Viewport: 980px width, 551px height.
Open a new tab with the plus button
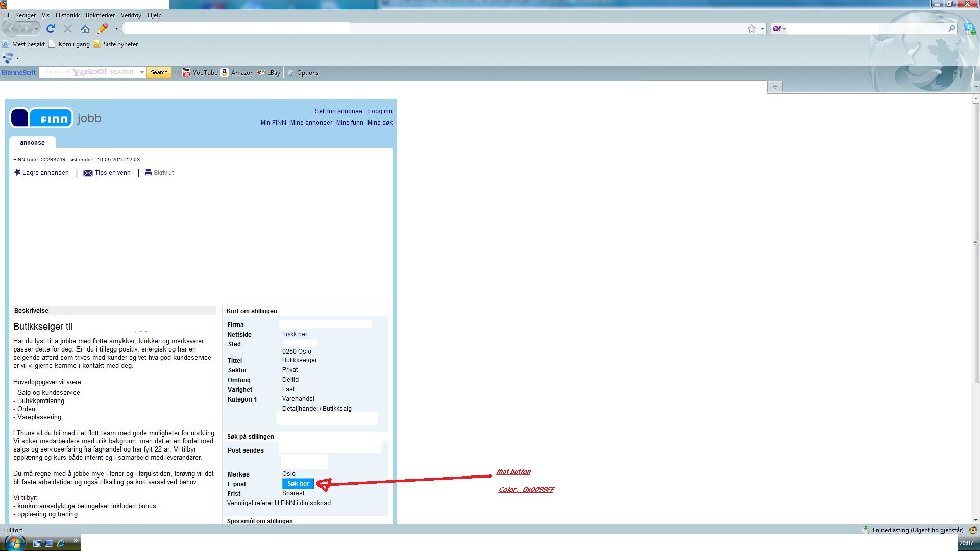(775, 87)
